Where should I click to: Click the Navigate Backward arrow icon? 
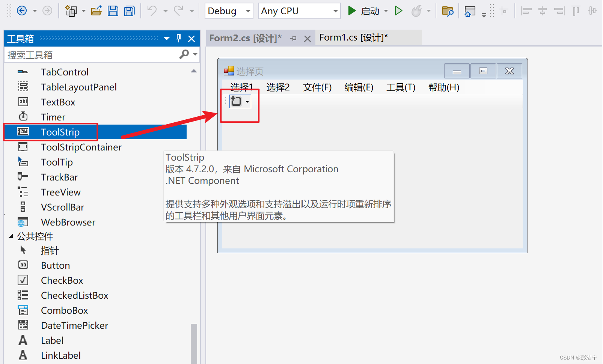click(x=22, y=11)
